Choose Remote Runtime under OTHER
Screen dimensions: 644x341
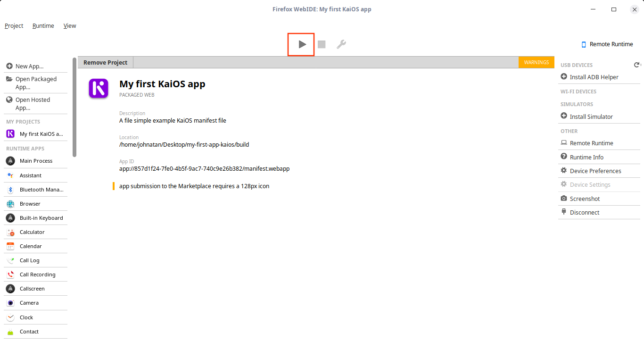(x=599, y=143)
